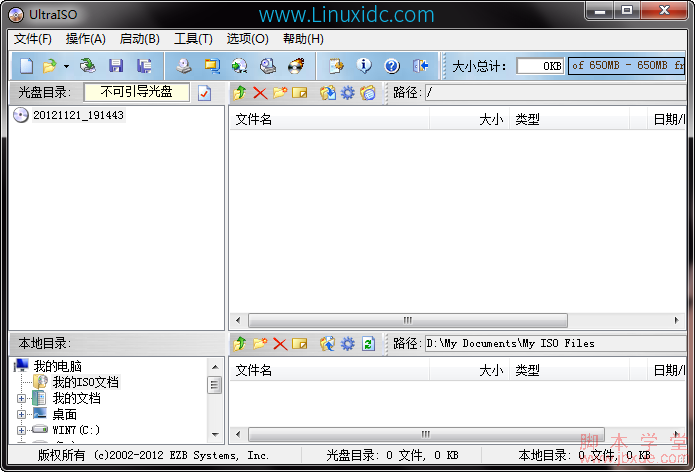Click the Make CD/DVD image icon
695x472 pixels.
tap(184, 66)
